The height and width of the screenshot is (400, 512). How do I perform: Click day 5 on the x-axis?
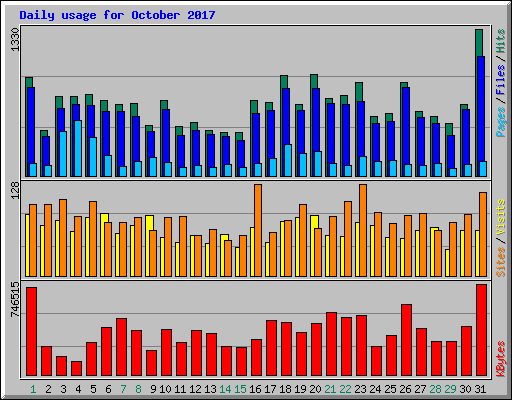coord(93,389)
